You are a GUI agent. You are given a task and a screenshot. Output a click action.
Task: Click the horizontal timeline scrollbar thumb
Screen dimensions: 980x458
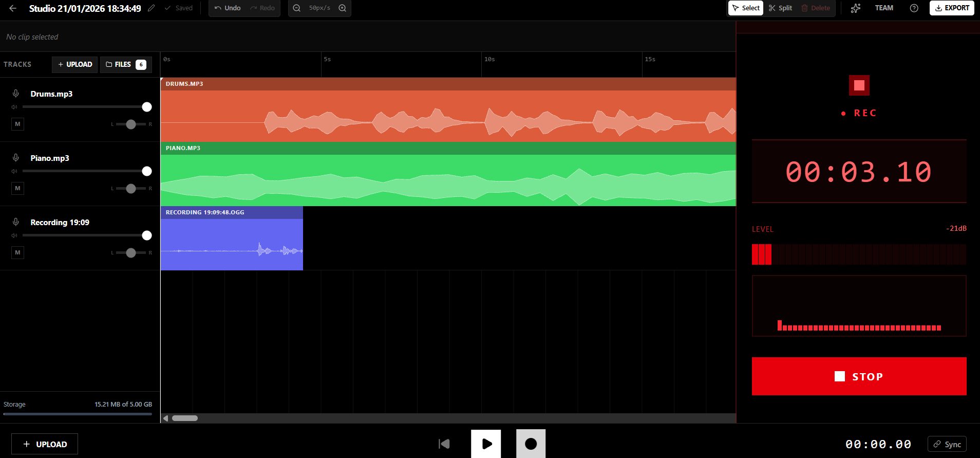[185, 418]
